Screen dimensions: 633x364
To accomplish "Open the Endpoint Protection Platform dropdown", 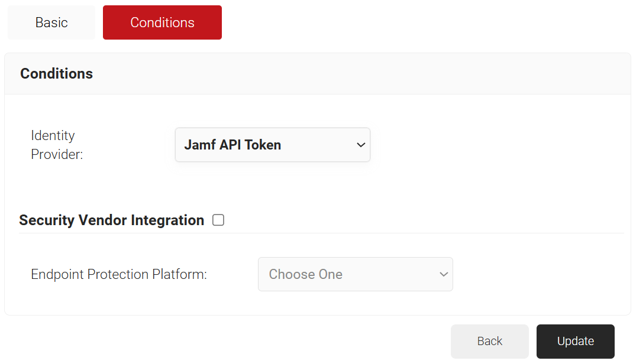I will (x=356, y=274).
